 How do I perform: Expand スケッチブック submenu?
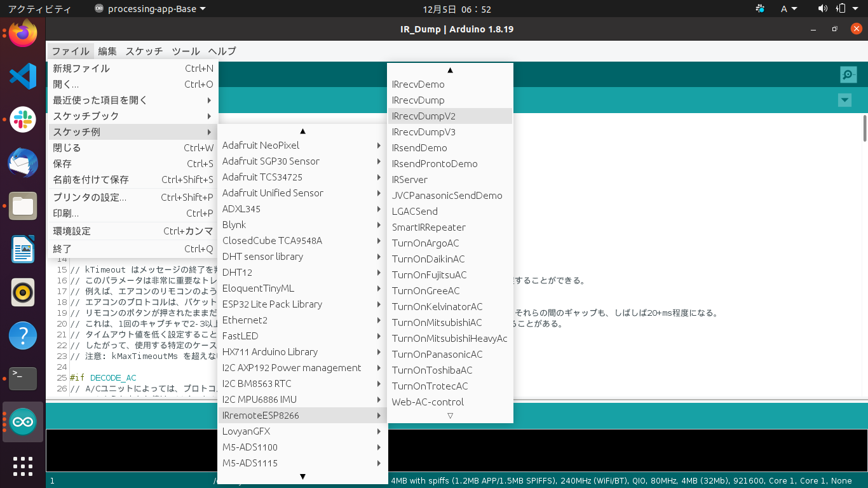point(133,116)
